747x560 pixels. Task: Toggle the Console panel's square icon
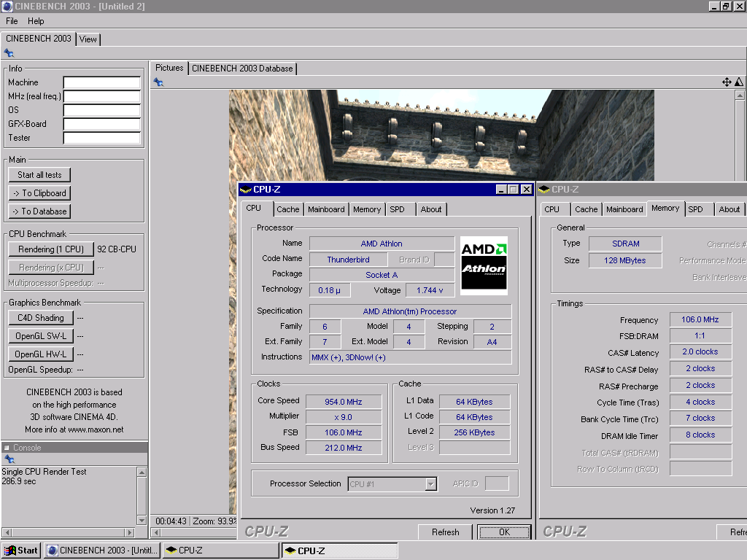tap(7, 448)
